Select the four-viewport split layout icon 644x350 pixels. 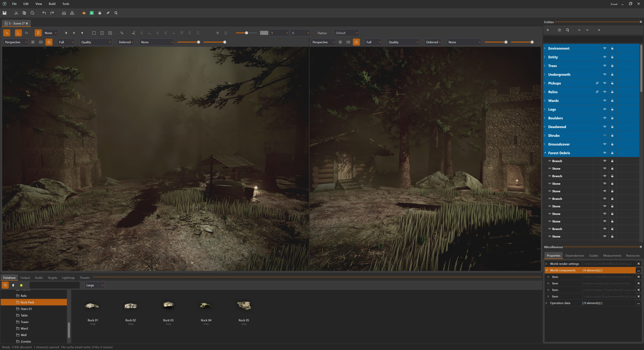point(110,33)
